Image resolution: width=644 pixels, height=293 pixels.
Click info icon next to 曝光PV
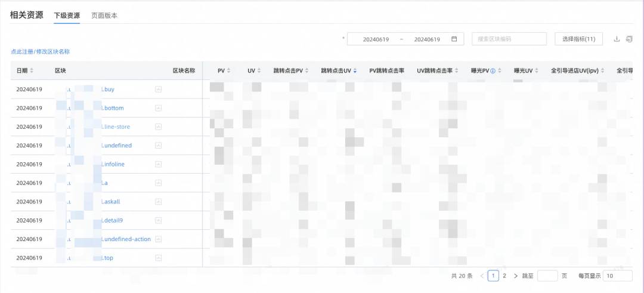click(x=493, y=70)
